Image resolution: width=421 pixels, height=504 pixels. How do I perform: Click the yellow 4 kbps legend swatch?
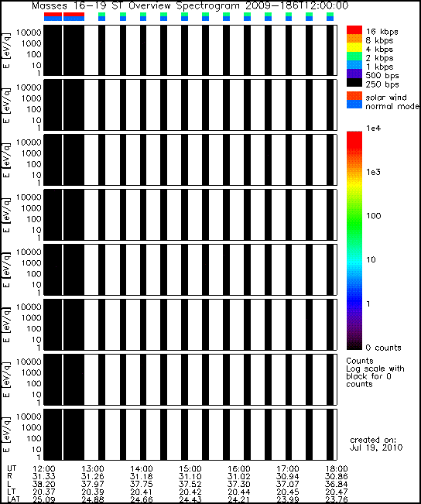[x=354, y=47]
